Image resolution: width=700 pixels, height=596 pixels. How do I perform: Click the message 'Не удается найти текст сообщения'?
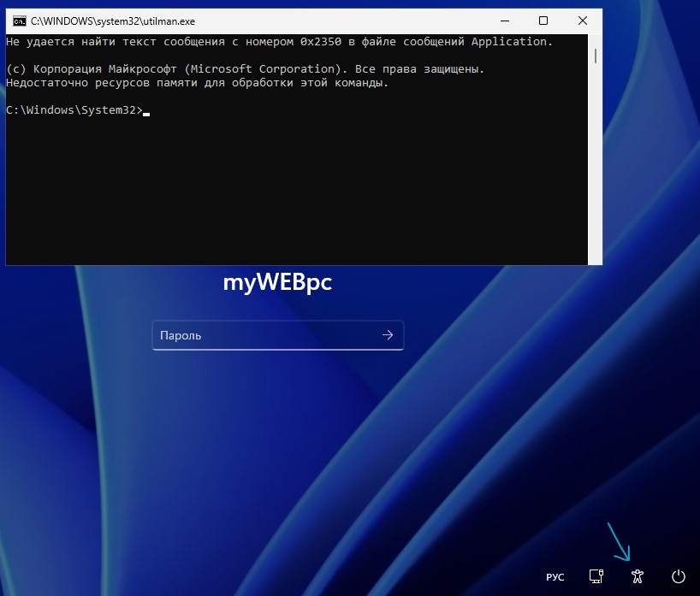(279, 42)
